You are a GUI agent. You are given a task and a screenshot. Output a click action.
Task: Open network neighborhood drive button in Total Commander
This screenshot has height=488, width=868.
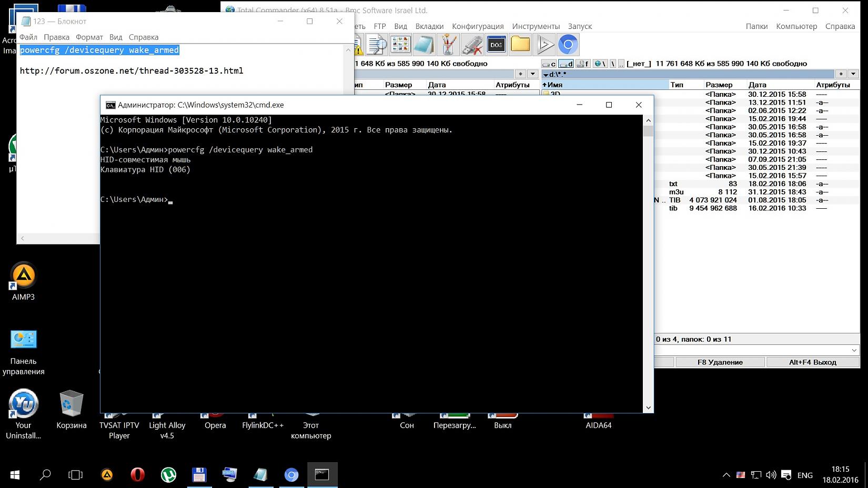(600, 64)
